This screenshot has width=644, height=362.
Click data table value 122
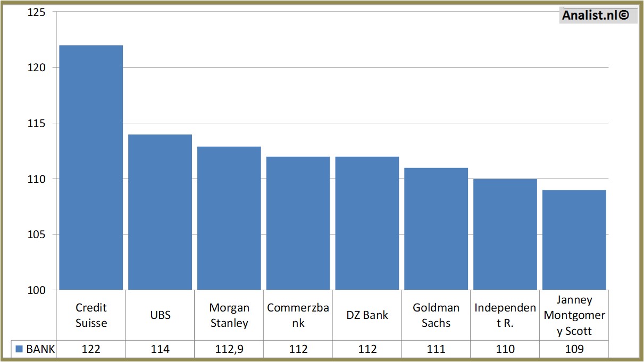click(x=91, y=349)
